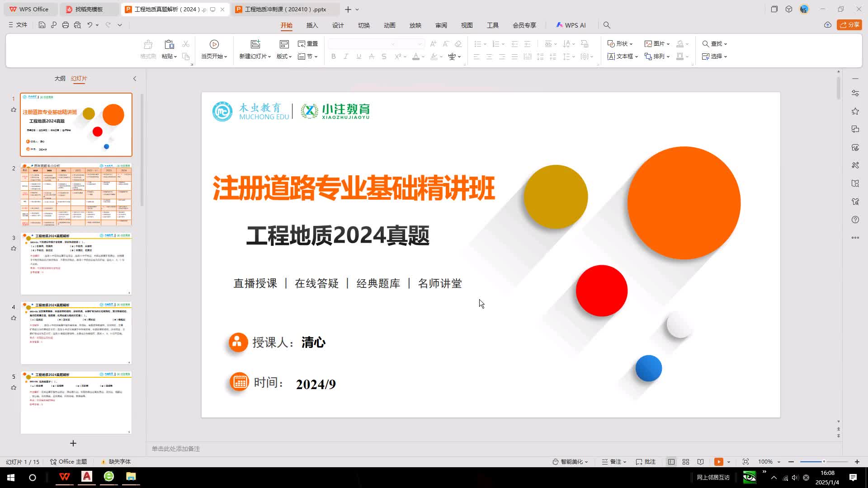Open the 插入 ribbon tab
Image resolution: width=868 pixels, height=488 pixels.
click(312, 25)
